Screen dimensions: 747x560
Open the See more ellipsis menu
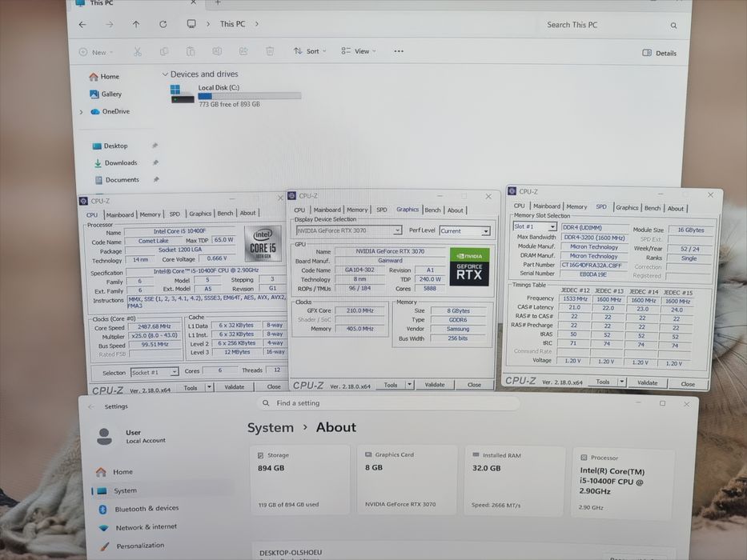click(x=399, y=51)
